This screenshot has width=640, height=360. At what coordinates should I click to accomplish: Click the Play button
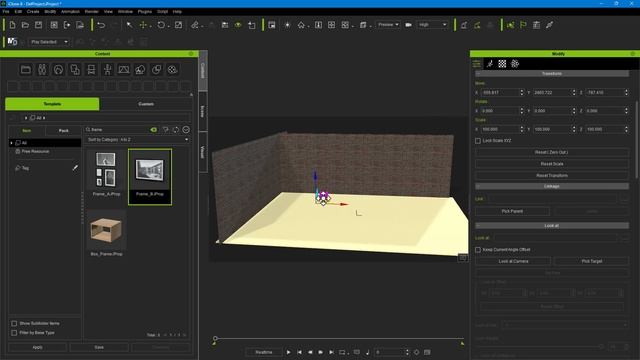289,352
